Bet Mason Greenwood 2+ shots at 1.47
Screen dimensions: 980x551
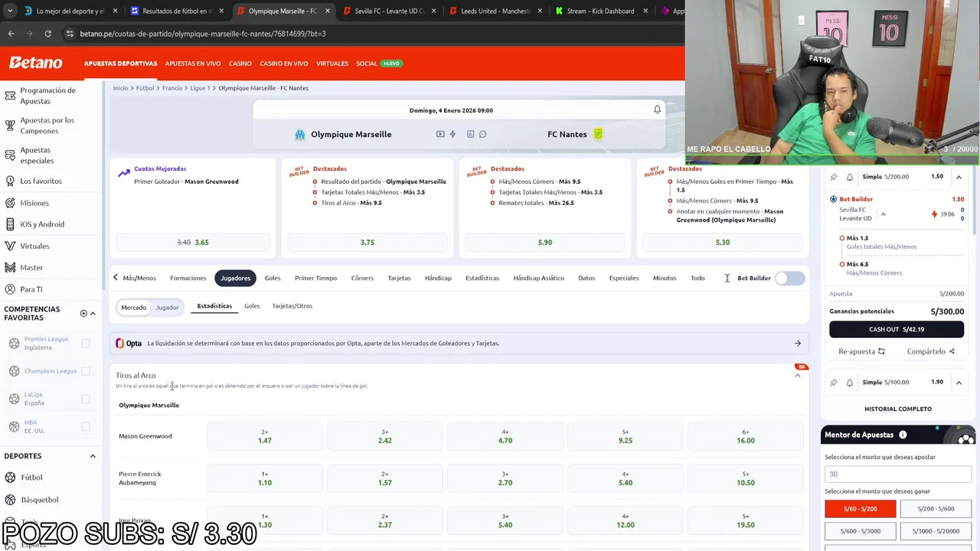point(265,436)
